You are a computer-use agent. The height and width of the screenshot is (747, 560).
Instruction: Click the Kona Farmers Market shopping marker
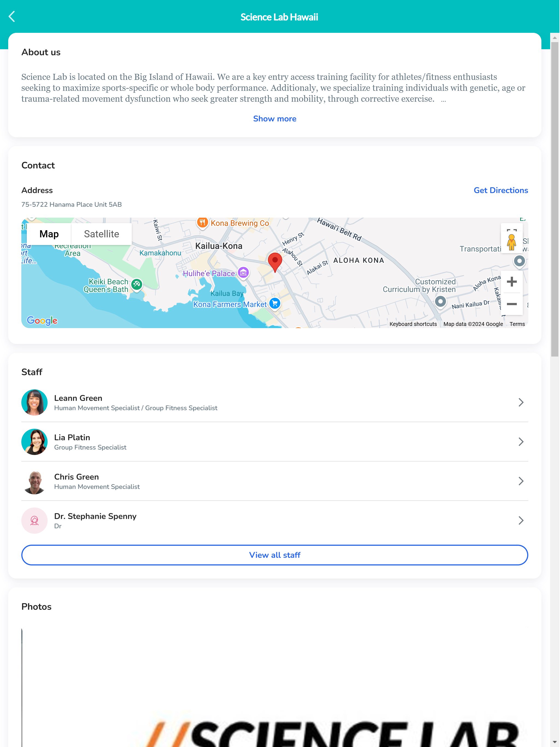pyautogui.click(x=275, y=304)
